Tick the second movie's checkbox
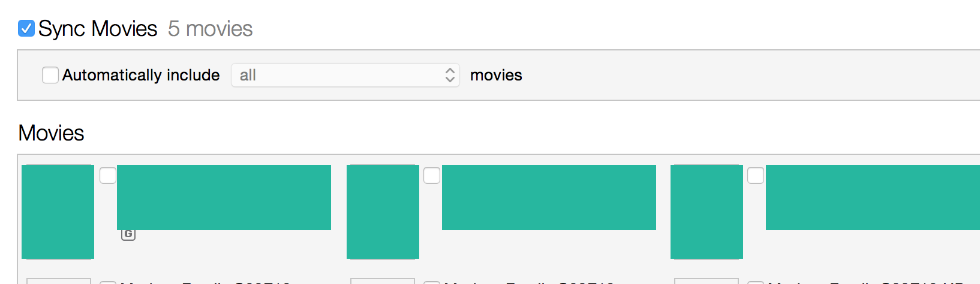Viewport: 980px width, 284px height. 432,175
